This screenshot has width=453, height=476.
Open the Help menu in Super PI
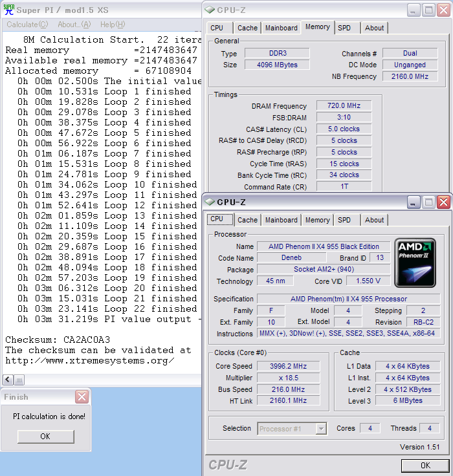113,25
